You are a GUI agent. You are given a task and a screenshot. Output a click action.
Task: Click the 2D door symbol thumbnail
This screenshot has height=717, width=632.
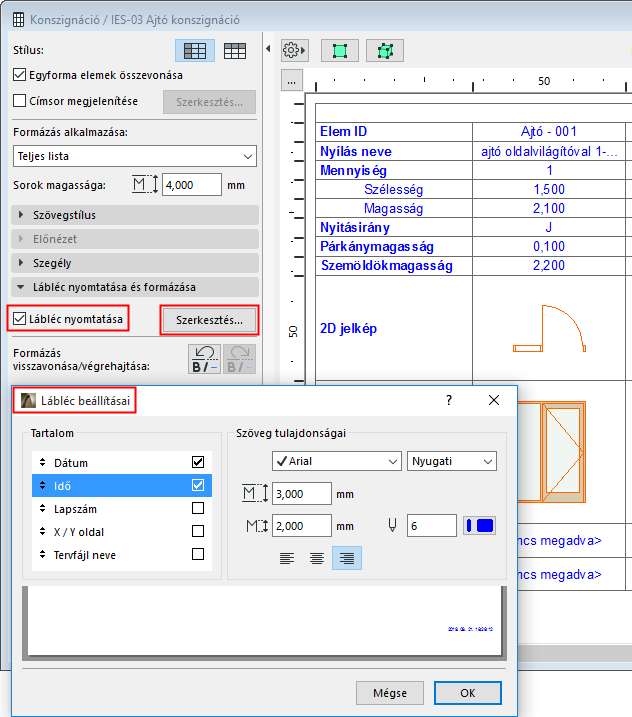[x=549, y=328]
